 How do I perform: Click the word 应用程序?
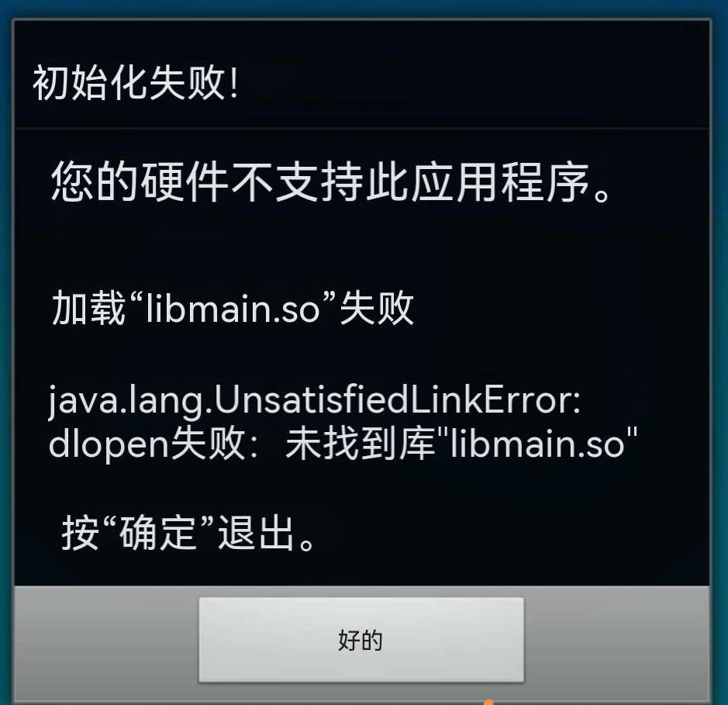pos(500,182)
